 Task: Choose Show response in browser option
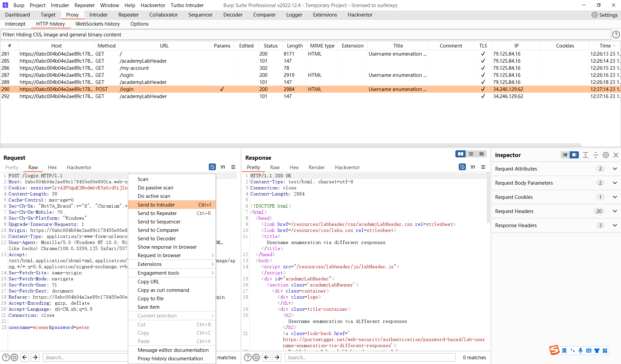coord(167,247)
